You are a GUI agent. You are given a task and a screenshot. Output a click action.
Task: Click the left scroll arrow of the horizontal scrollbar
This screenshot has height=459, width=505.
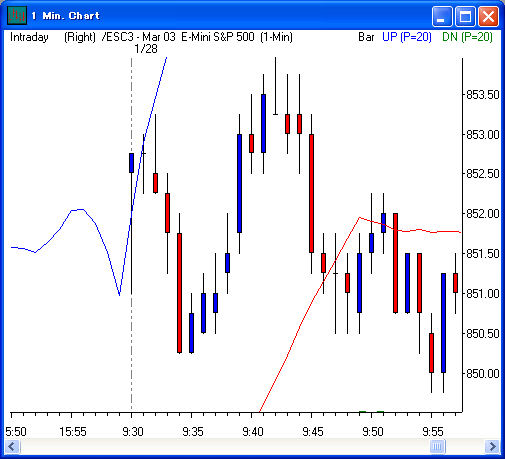[13, 446]
